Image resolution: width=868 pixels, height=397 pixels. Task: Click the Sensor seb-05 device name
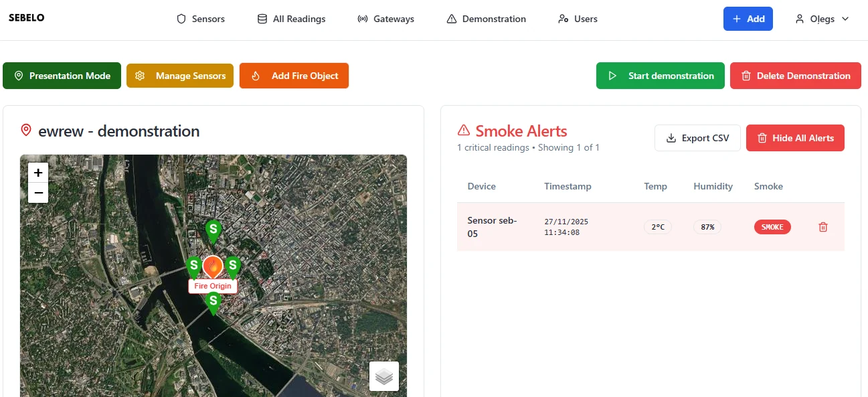pyautogui.click(x=493, y=227)
